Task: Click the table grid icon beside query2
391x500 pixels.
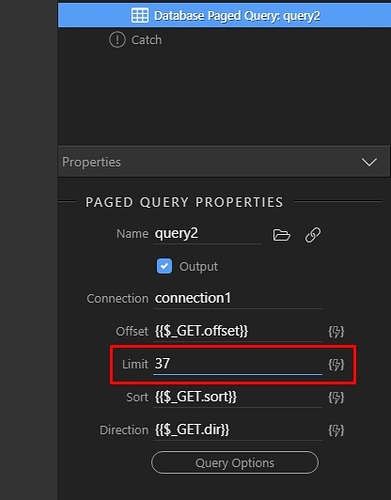Action: pyautogui.click(x=140, y=15)
